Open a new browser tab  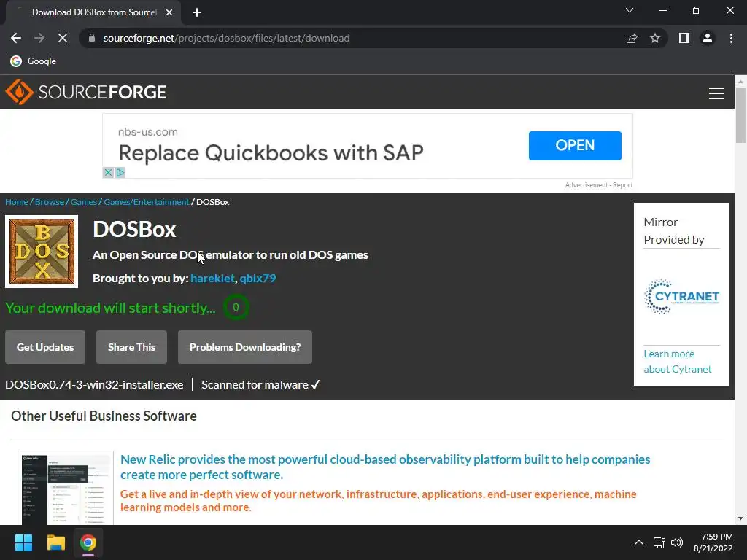196,12
